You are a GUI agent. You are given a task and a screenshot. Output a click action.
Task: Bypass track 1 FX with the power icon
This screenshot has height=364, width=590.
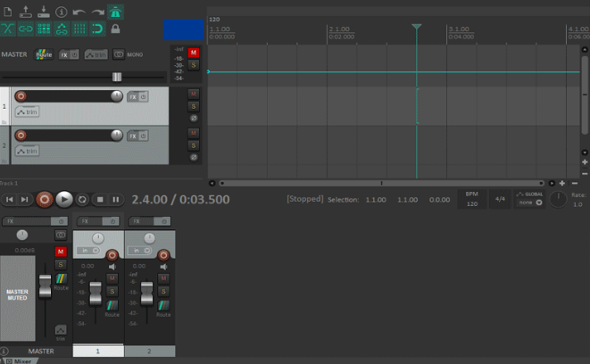[x=144, y=97]
